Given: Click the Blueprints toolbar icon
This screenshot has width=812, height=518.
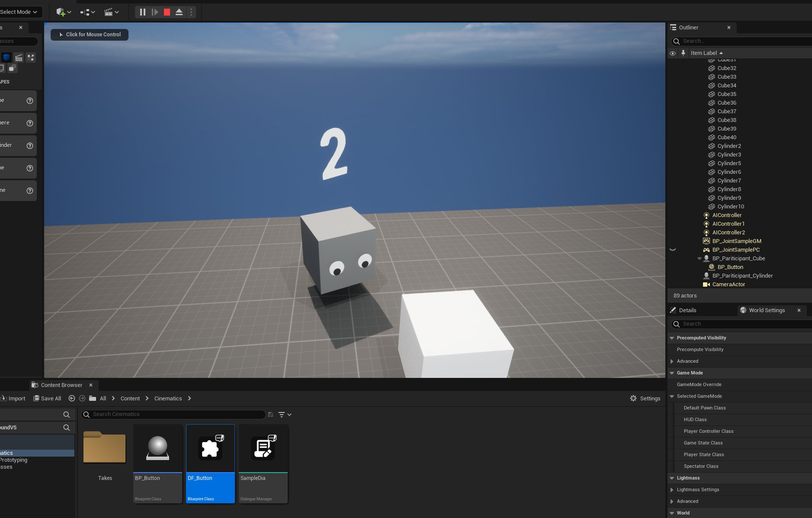Looking at the screenshot, I should tap(87, 12).
